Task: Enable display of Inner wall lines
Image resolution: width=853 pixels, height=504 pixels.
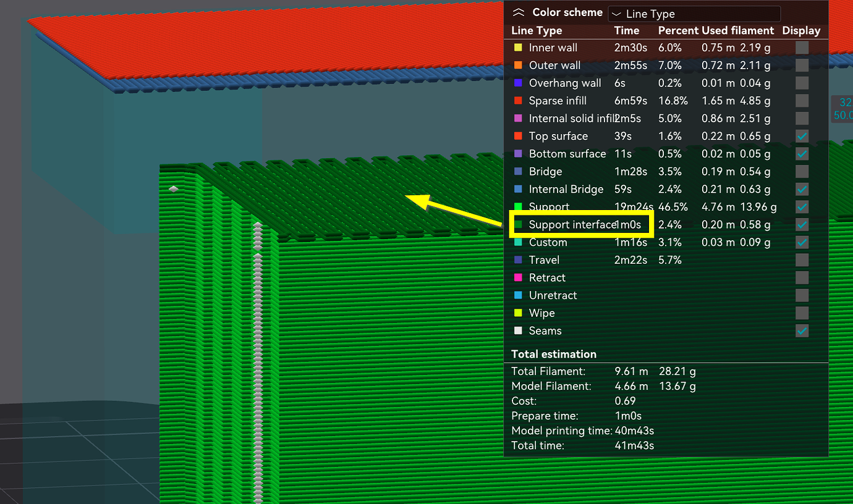Action: [802, 48]
